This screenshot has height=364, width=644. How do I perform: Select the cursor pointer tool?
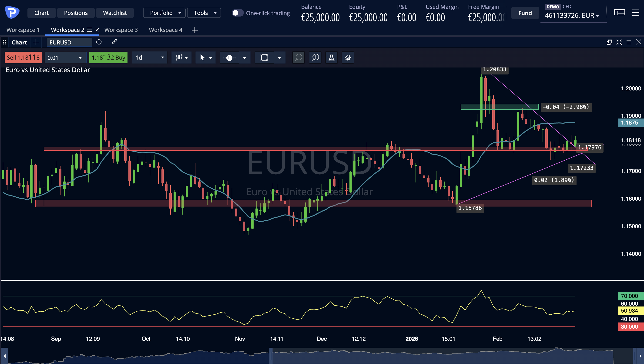point(202,58)
